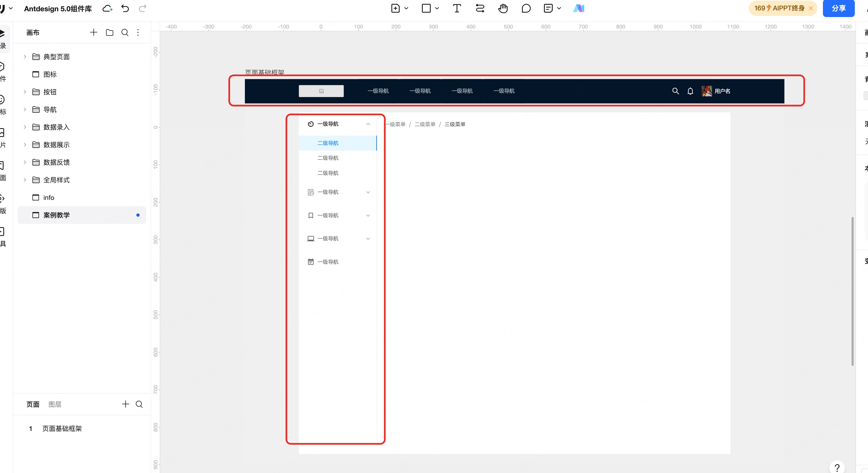Click the dashboard icon in sidebar menu
868x473 pixels.
pos(311,124)
